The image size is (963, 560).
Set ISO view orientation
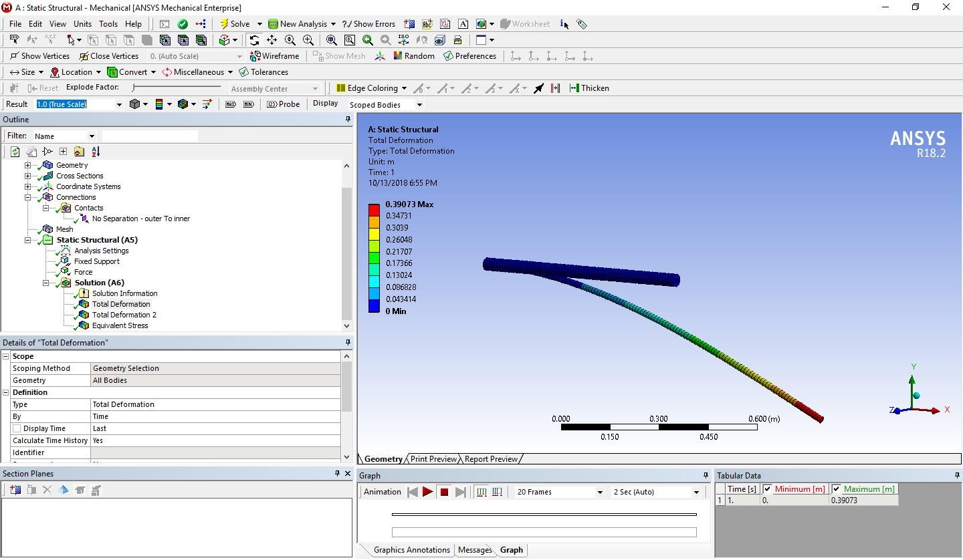pos(403,40)
